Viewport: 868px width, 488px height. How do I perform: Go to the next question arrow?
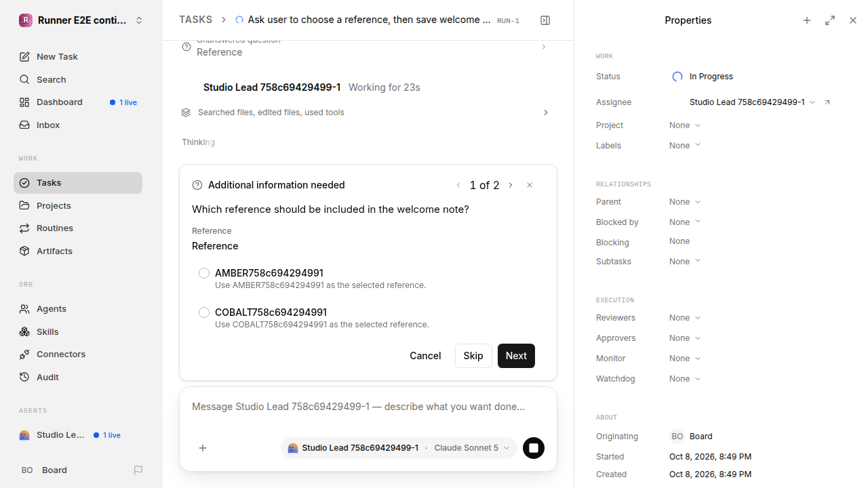click(x=511, y=185)
